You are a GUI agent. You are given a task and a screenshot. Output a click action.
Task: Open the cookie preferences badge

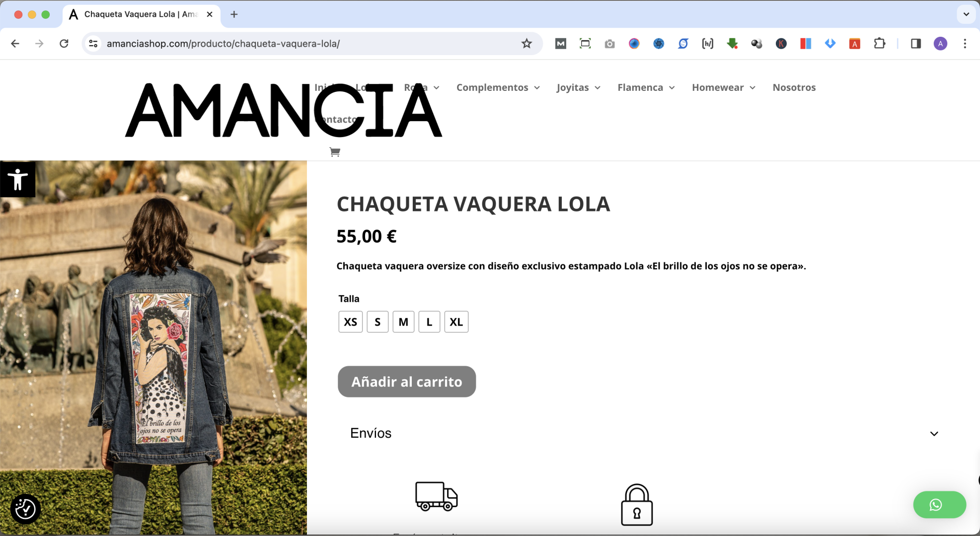pos(25,509)
